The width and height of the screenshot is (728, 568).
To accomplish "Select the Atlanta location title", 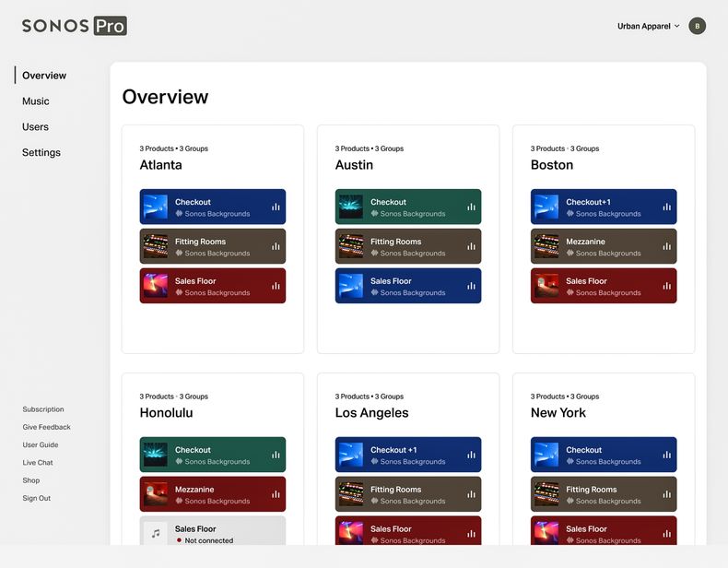I will coord(160,165).
